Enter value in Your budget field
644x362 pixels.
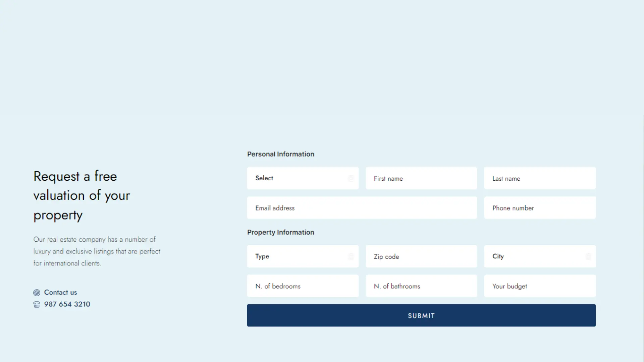[540, 286]
